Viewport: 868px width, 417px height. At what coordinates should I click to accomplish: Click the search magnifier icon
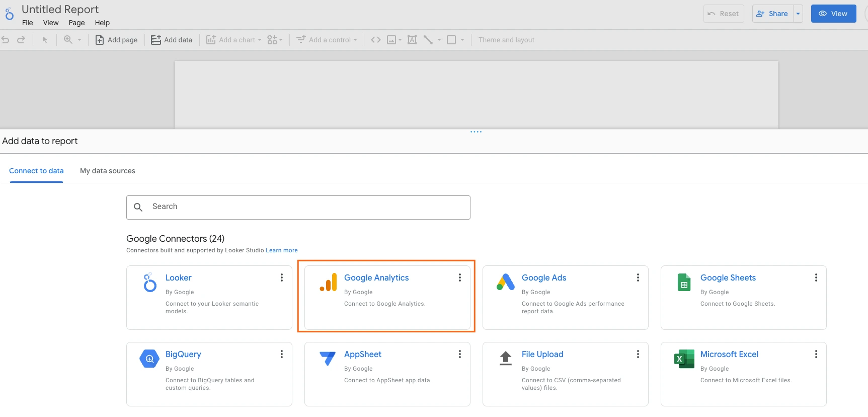click(x=138, y=207)
